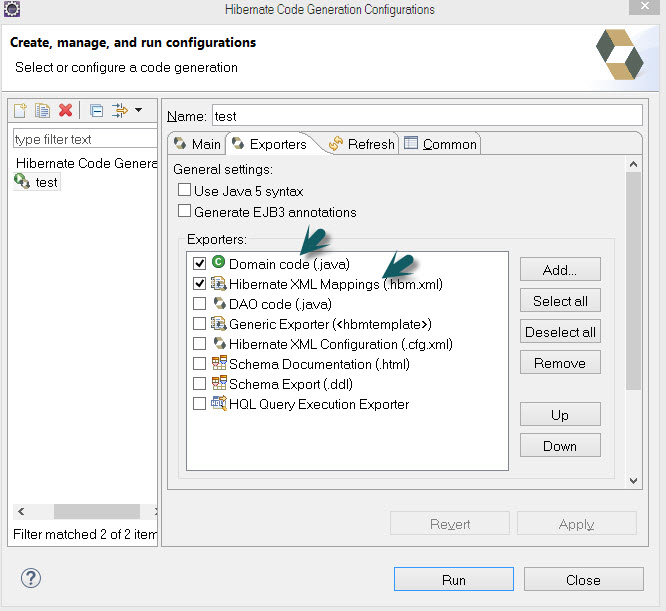The image size is (666, 611).
Task: Click the scroll down arrow of the settings panel
Action: (x=633, y=481)
